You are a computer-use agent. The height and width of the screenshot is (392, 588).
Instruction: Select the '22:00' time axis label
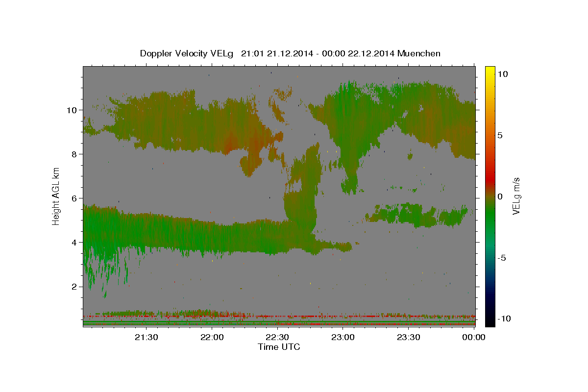pos(212,337)
